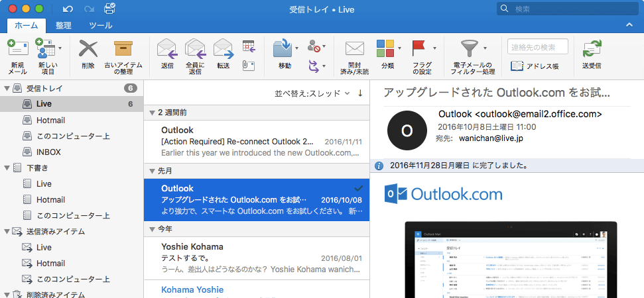The width and height of the screenshot is (644, 298).
Task: Click the redo arrow in title bar
Action: click(x=89, y=9)
